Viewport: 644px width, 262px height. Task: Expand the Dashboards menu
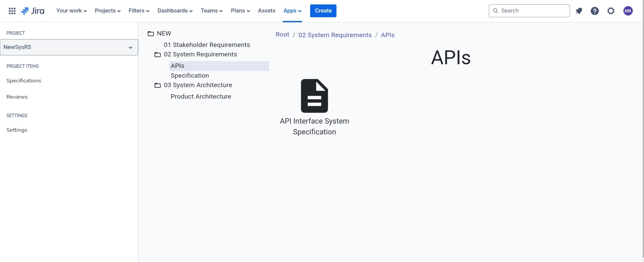(x=175, y=11)
